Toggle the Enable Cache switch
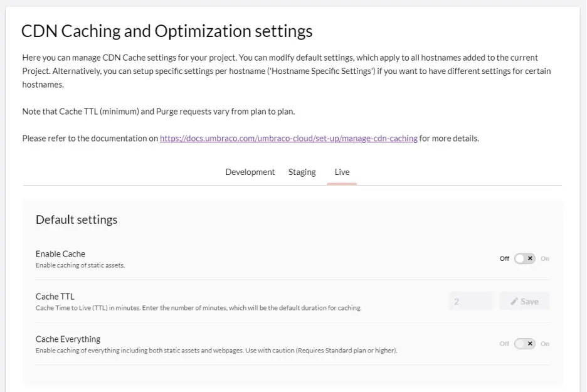Image resolution: width=587 pixels, height=392 pixels. click(x=524, y=258)
